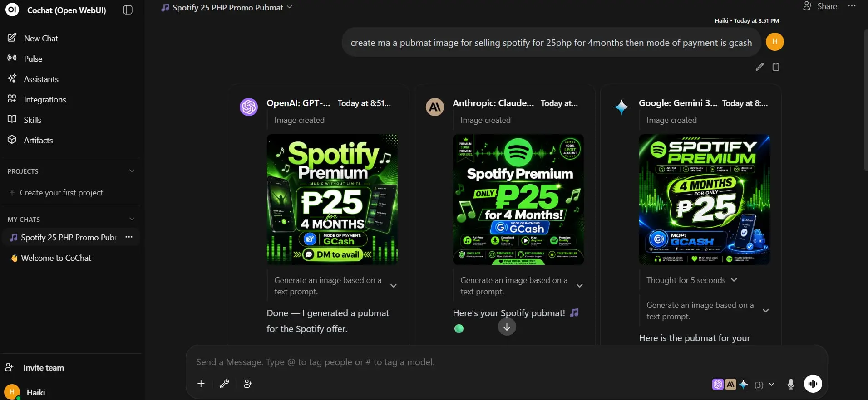Click the OpenAI GPT model avatar

249,107
